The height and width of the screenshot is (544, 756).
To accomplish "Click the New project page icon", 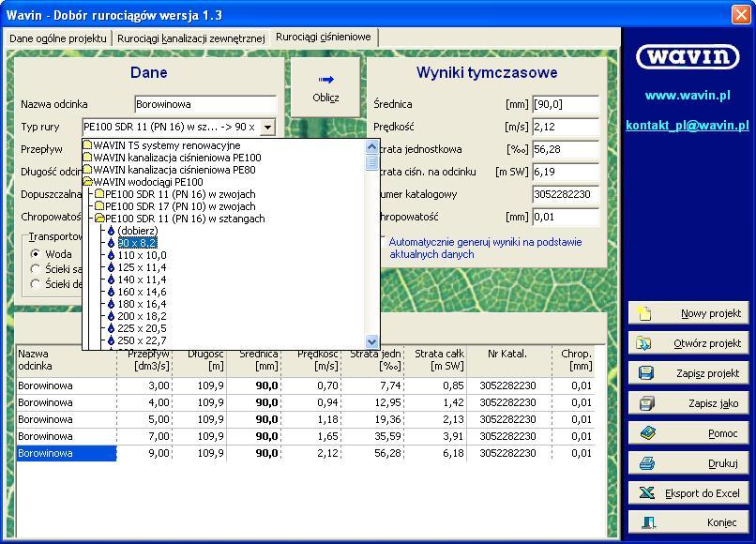I will click(x=644, y=313).
